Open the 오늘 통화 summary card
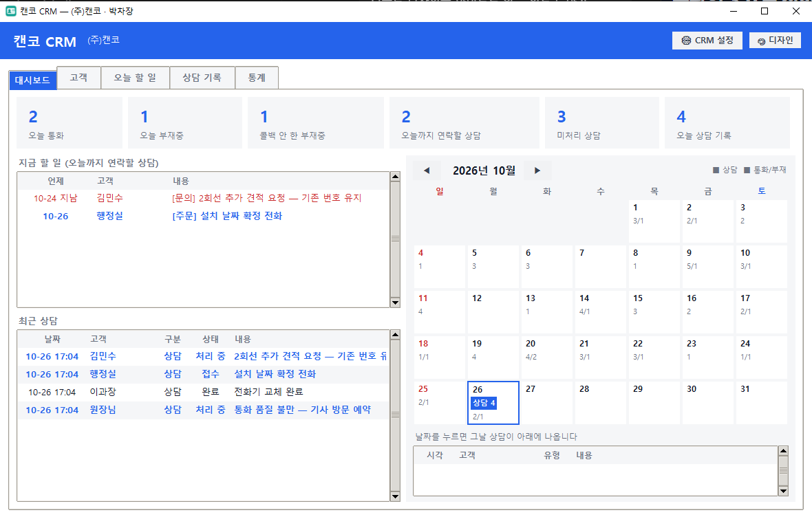The image size is (812, 517). click(x=70, y=123)
